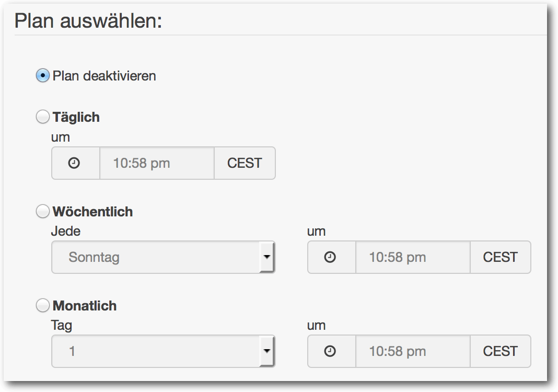
Task: Click the CEST timezone label for Monatlich
Action: tap(501, 351)
